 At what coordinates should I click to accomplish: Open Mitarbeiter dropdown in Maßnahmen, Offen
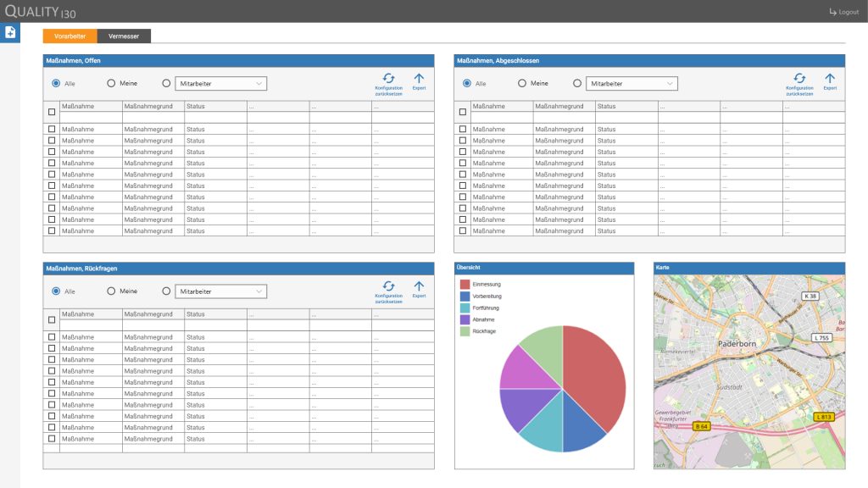point(220,84)
